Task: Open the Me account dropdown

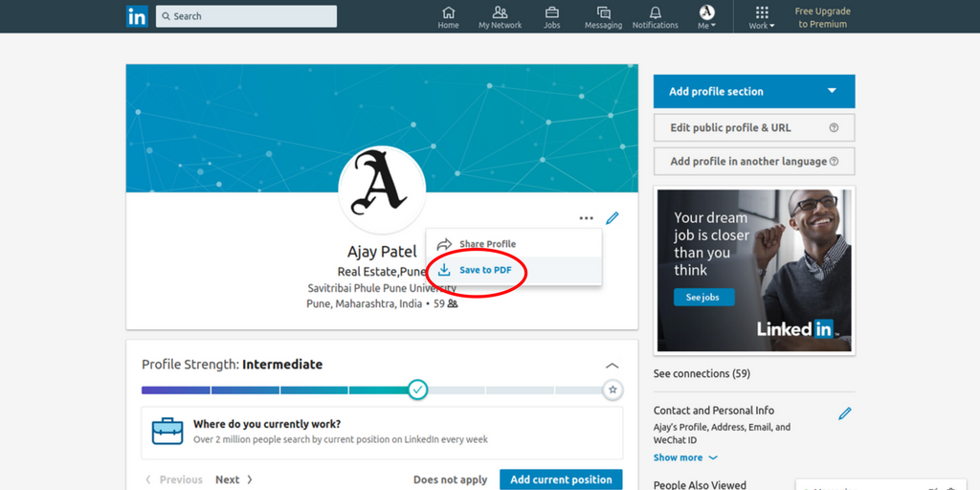Action: click(707, 17)
